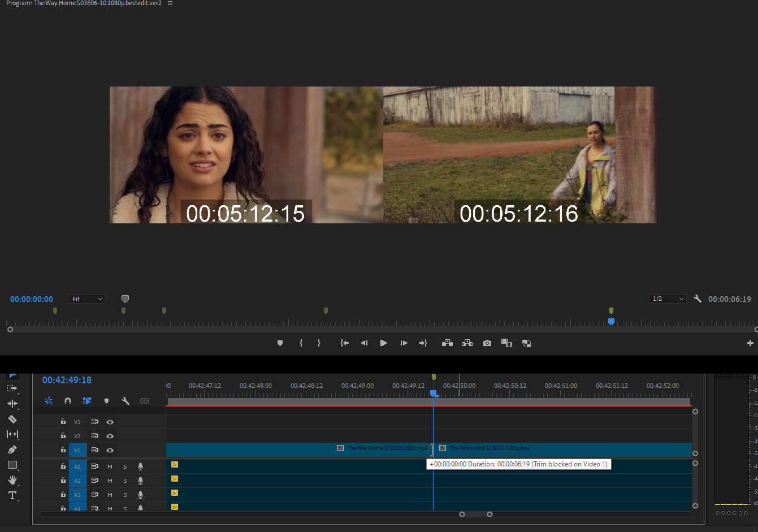Mute audio track A3
Viewport: 758px width, 532px height.
(110, 495)
